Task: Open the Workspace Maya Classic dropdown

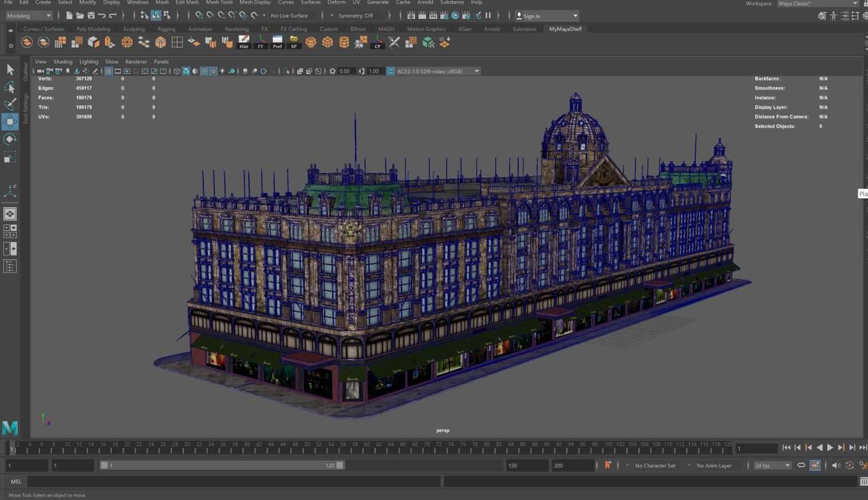Action: [x=818, y=3]
